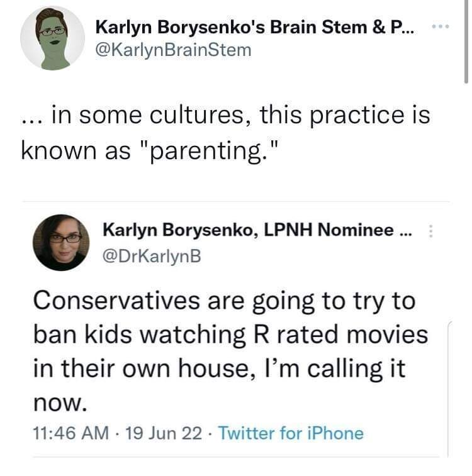Click the quoted tweet's dark-haired profile photo
Screen dimensions: 472x476
click(61, 242)
